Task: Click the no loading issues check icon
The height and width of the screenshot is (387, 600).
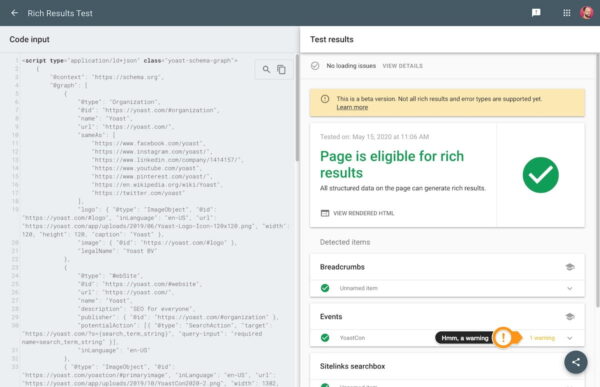Action: 315,66
